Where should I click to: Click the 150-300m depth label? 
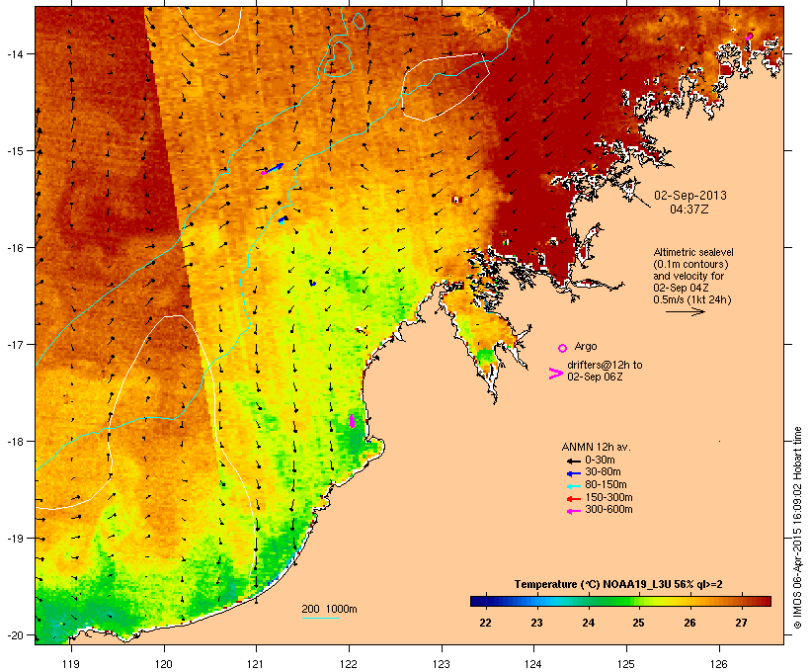608,498
